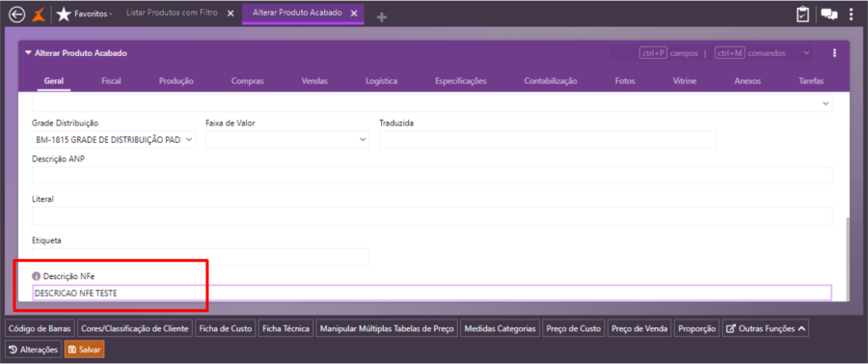Focus the Traduzida input field
Viewport: 868px width, 364px height.
548,140
